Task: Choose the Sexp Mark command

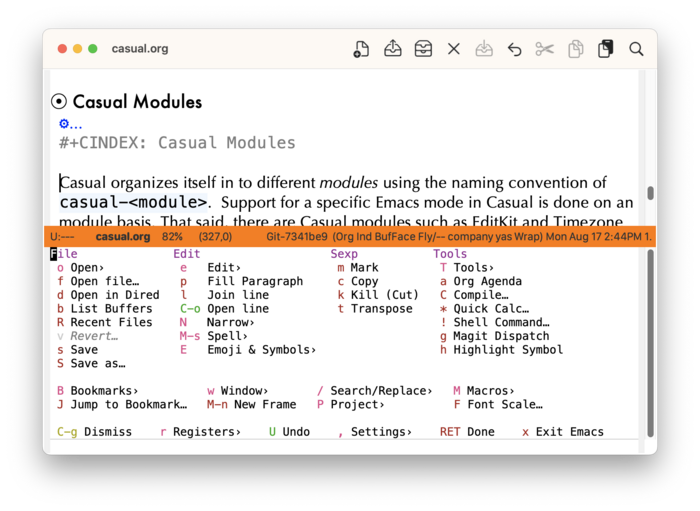Action: [x=358, y=267]
